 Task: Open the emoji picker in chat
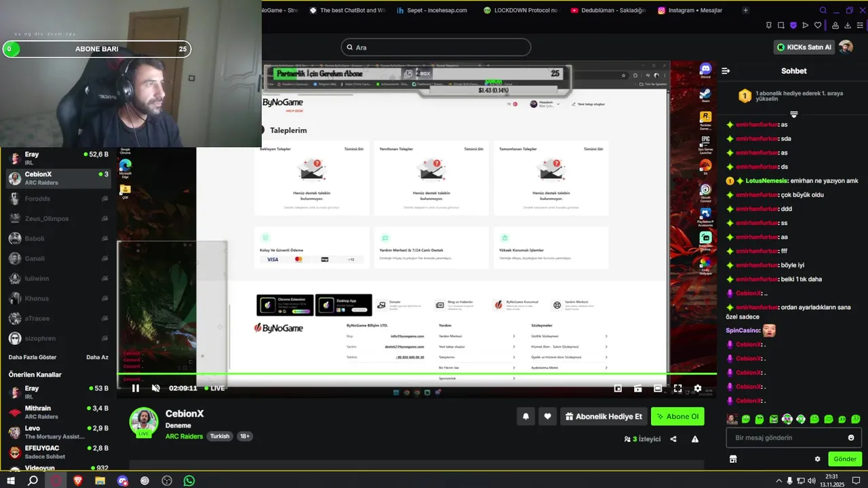[851, 438]
